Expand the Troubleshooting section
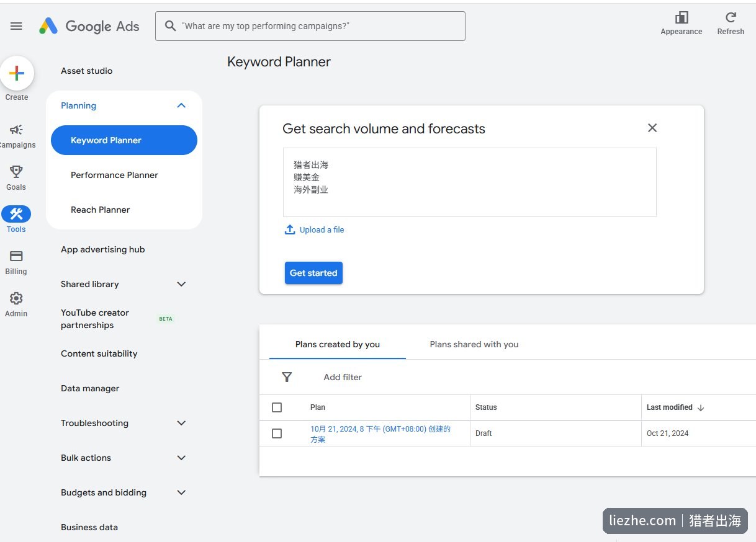Image resolution: width=756 pixels, height=542 pixels. [x=181, y=423]
